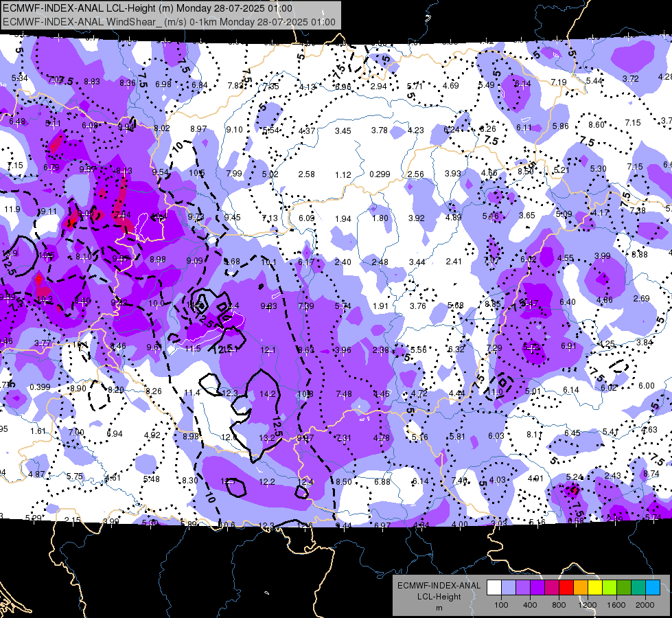Click the wind shear value 1.12

[343, 175]
